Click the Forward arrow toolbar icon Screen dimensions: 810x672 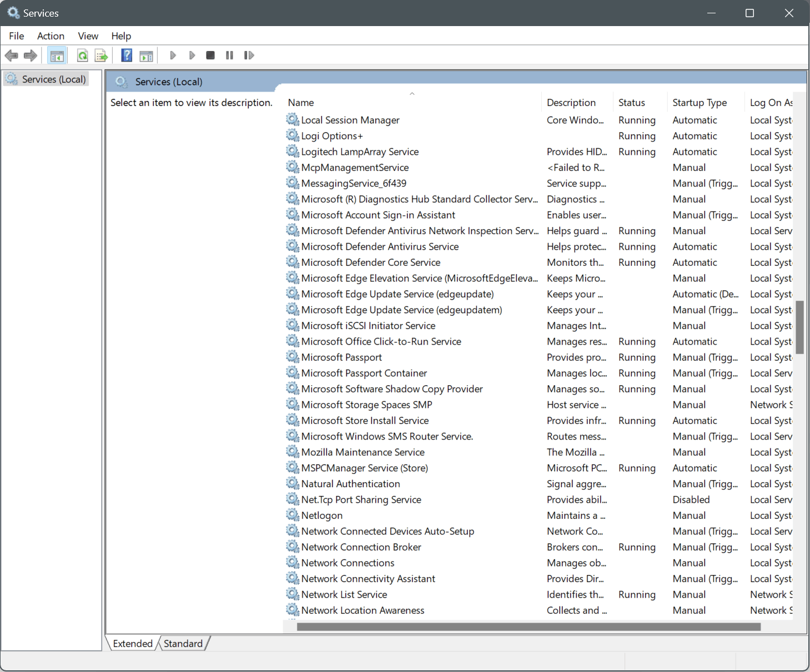(x=31, y=55)
